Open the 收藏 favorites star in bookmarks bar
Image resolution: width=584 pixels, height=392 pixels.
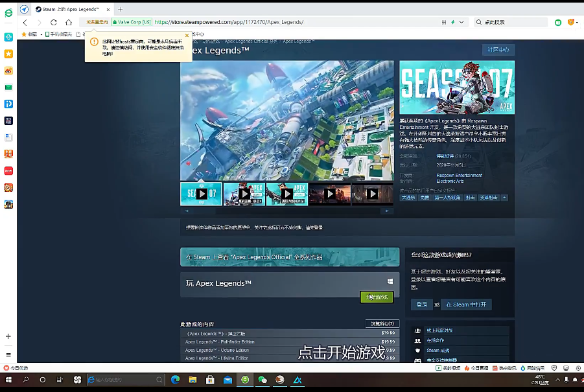point(29,34)
